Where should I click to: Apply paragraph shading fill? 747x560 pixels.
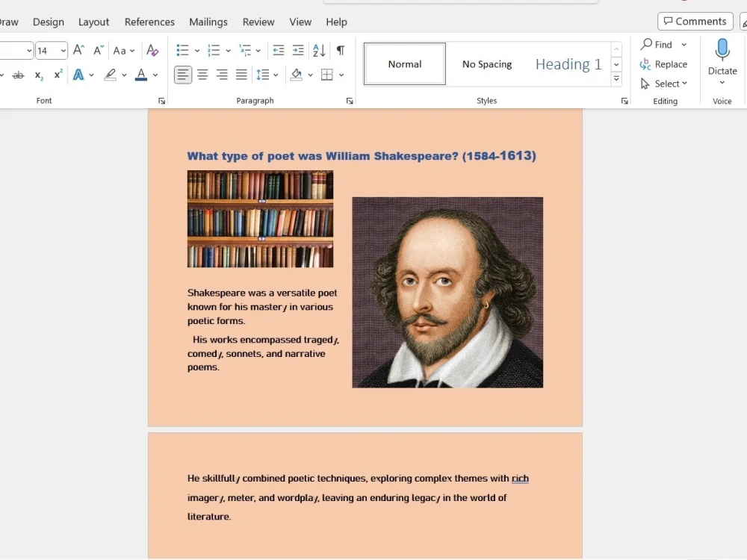[x=297, y=75]
